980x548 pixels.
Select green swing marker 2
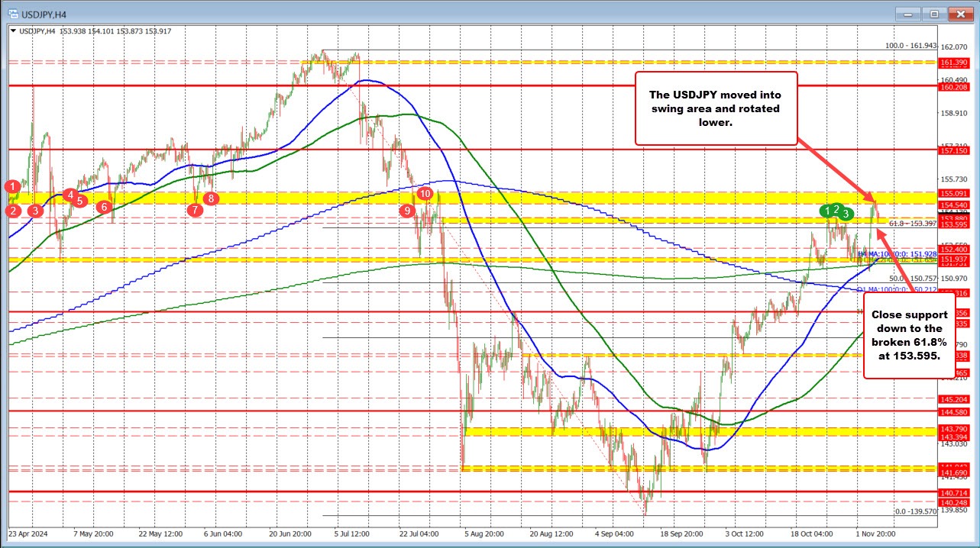click(836, 209)
